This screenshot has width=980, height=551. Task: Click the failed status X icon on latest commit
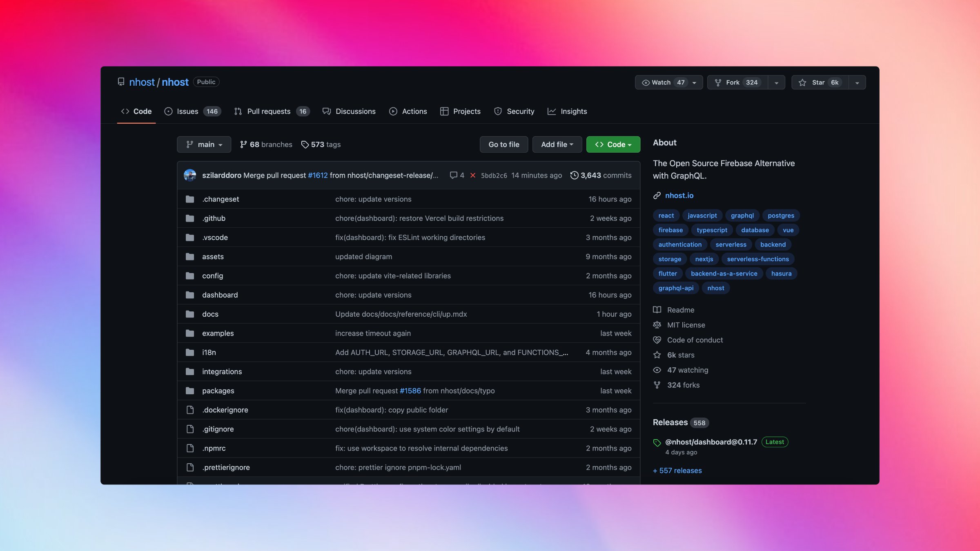[x=473, y=176]
